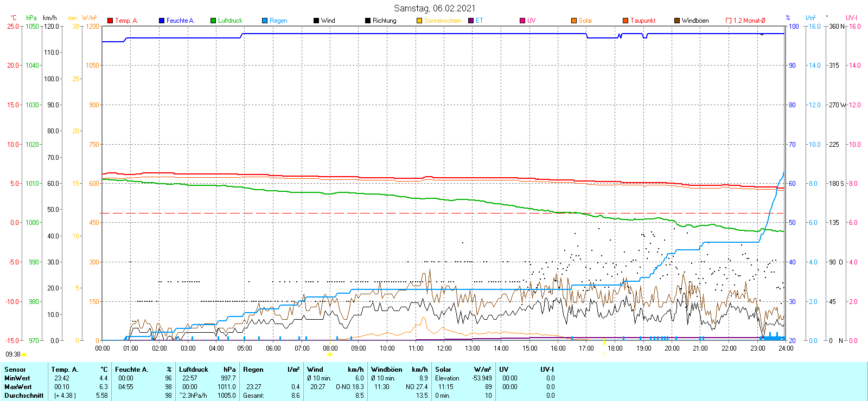The height and width of the screenshot is (401, 868).
Task: Click the Taupunkt legend label
Action: tap(643, 21)
